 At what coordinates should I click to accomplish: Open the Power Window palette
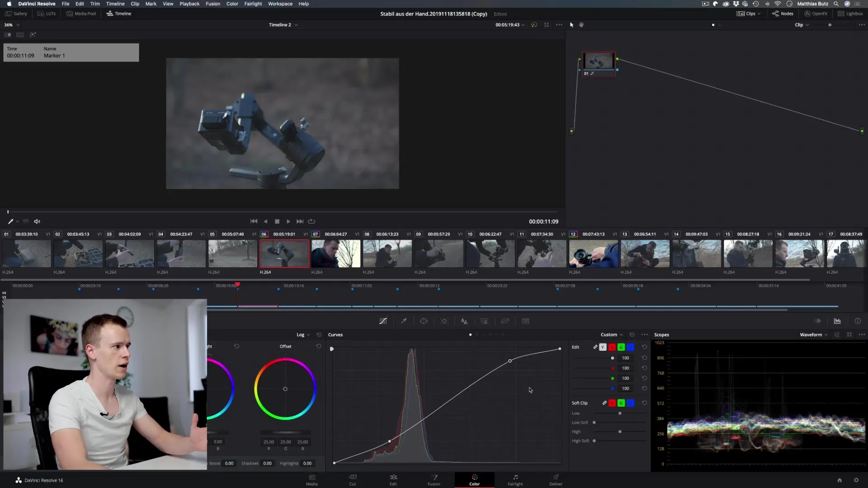tap(424, 321)
